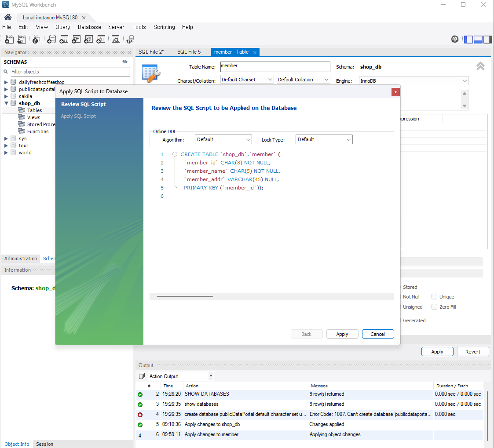
Task: Close the Local instance MySQL80 tab
Action: (x=84, y=18)
